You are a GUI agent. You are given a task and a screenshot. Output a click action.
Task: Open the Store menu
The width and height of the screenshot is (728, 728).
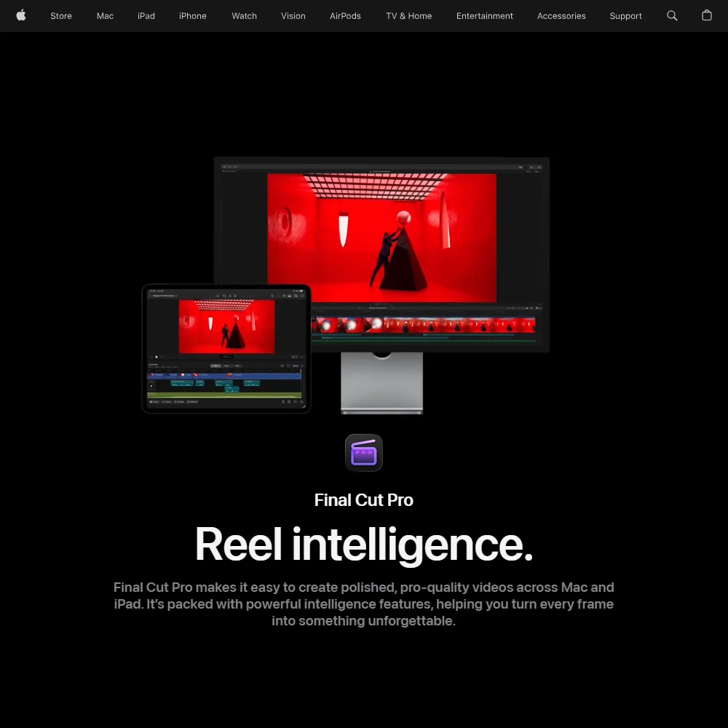coord(61,16)
